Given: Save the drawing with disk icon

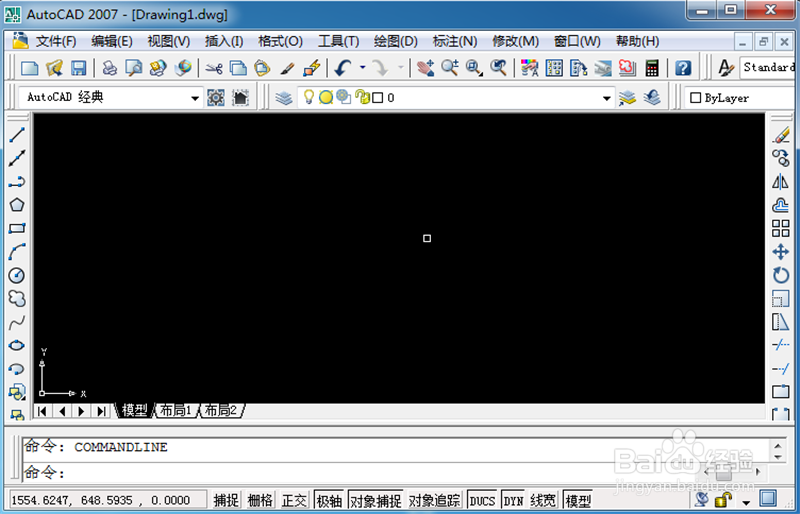Looking at the screenshot, I should point(79,68).
